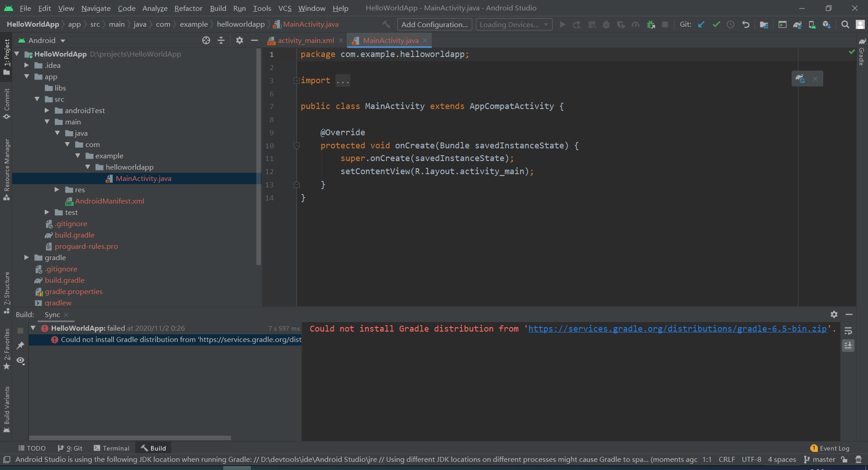The height and width of the screenshot is (470, 868).
Task: Collapse the app folder arrow
Action: (27, 76)
